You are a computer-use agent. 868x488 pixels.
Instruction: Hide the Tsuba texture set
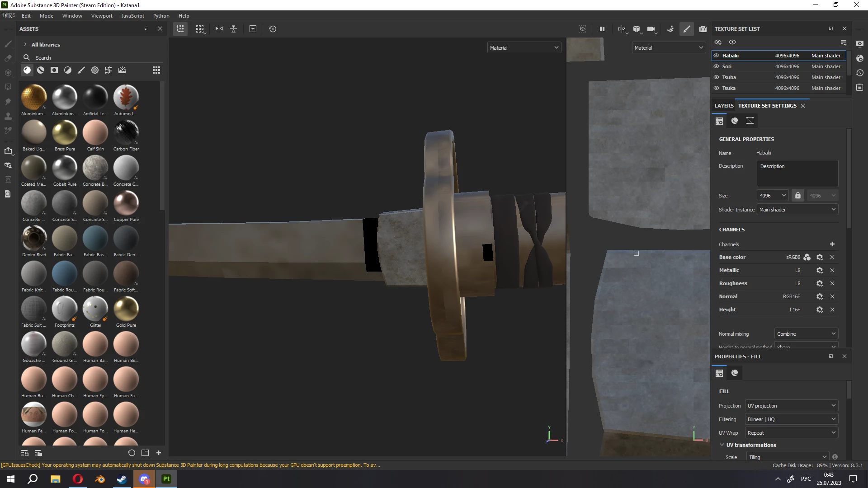pyautogui.click(x=716, y=77)
